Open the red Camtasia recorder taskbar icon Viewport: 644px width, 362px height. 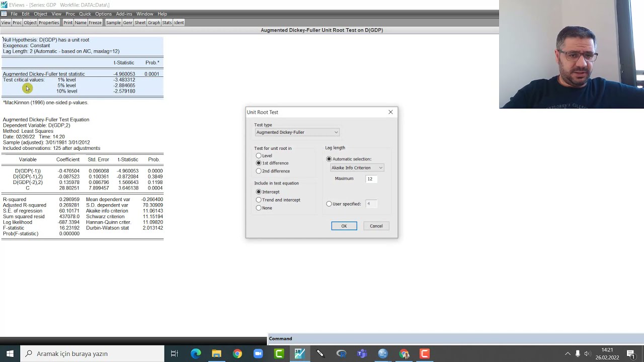[x=425, y=353]
